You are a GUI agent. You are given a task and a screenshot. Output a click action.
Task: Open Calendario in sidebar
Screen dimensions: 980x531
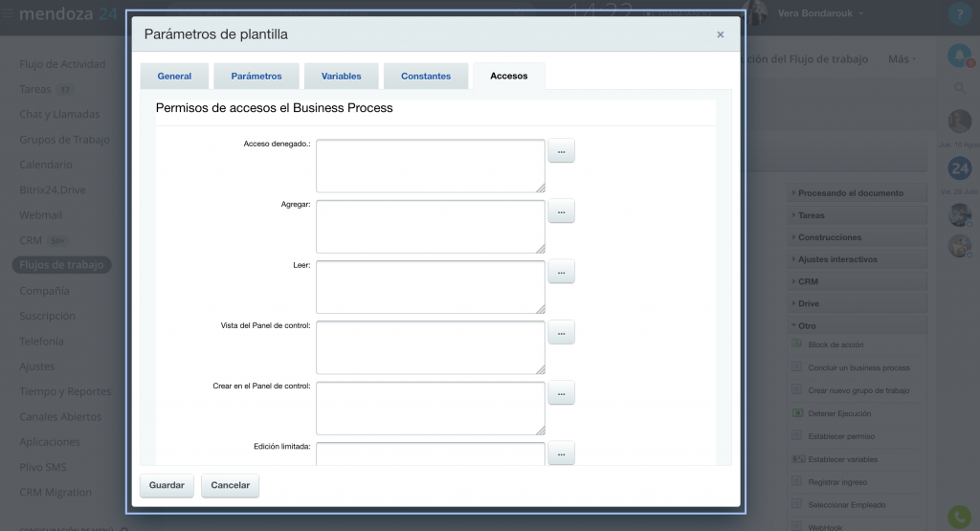pos(46,165)
